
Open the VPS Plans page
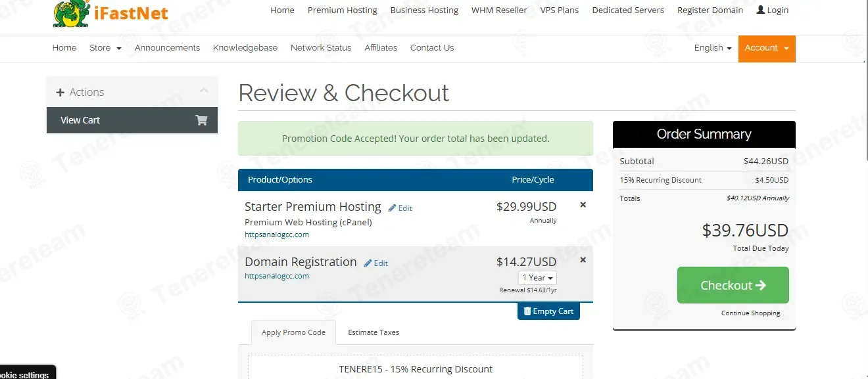560,10
